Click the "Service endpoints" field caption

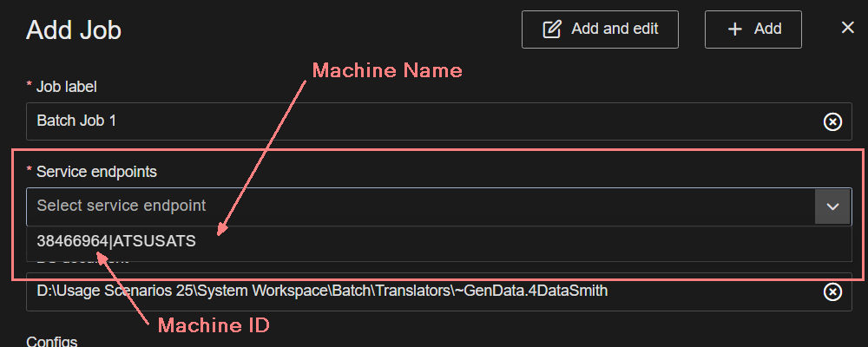pos(96,172)
